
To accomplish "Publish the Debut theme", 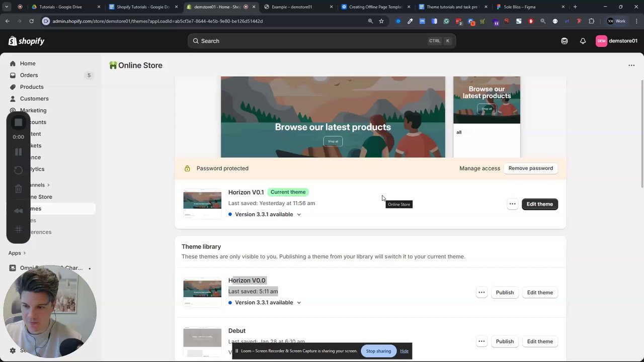I will click(x=505, y=341).
